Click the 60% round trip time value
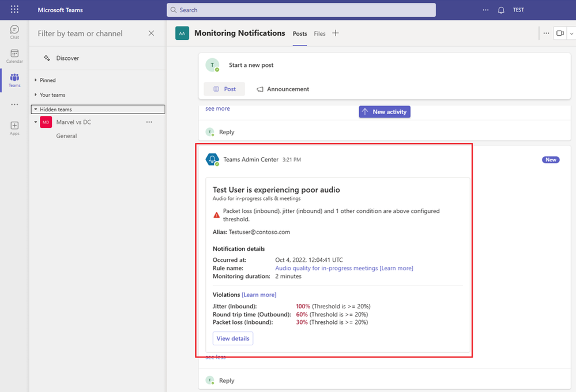The height and width of the screenshot is (392, 576). point(302,315)
